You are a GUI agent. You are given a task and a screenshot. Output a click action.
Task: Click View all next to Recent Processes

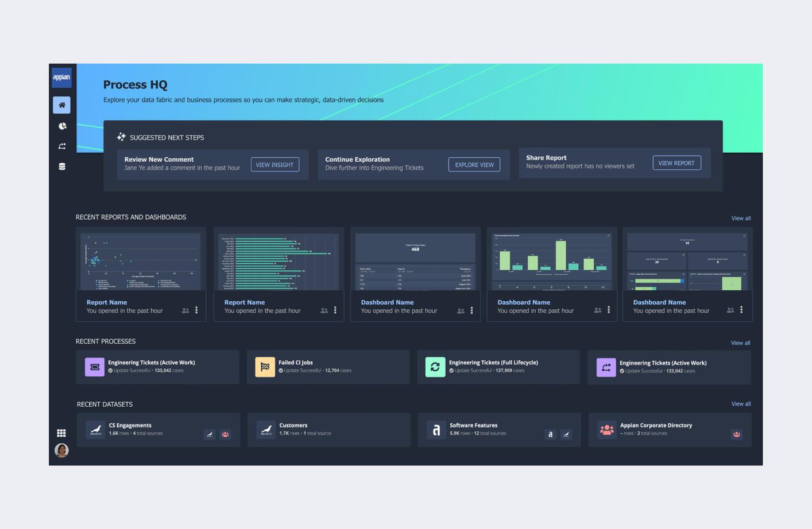[x=740, y=343]
